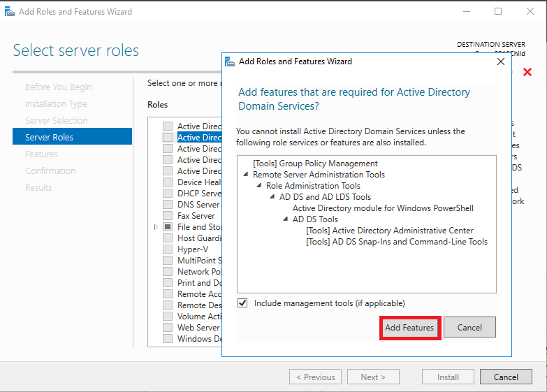Image resolution: width=547 pixels, height=392 pixels.
Task: Click the wizard icon in dialog title bar
Action: coord(230,61)
